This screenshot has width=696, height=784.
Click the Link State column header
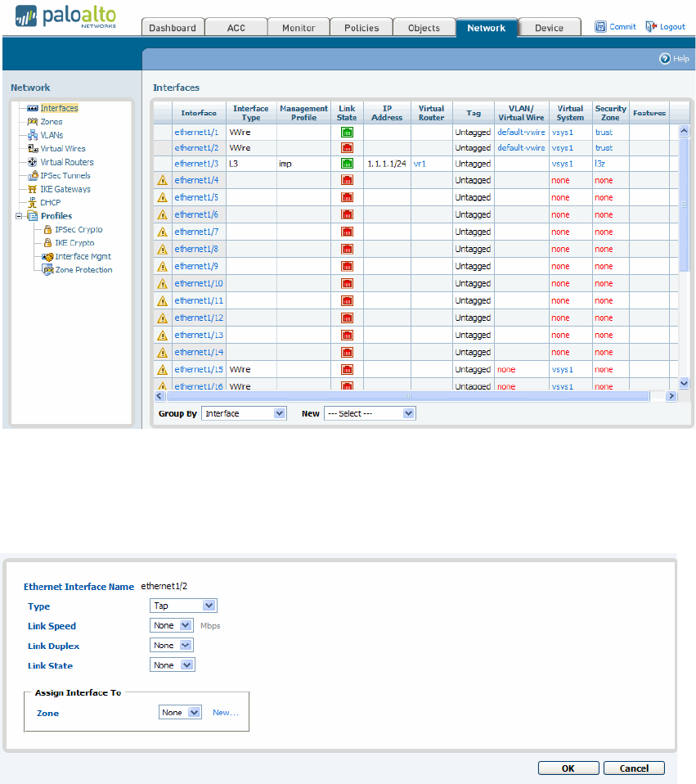[x=347, y=113]
